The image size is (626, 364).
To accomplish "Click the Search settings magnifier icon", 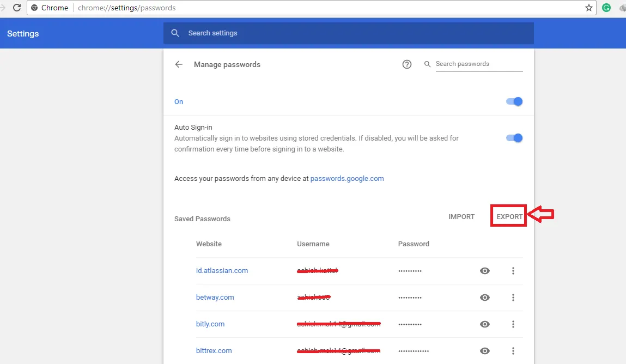I will (x=175, y=33).
